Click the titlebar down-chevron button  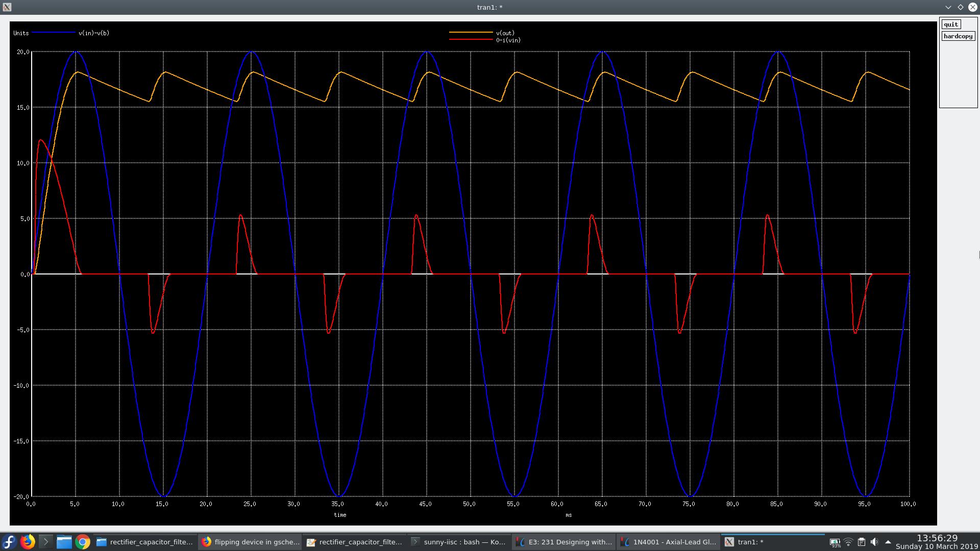[948, 7]
